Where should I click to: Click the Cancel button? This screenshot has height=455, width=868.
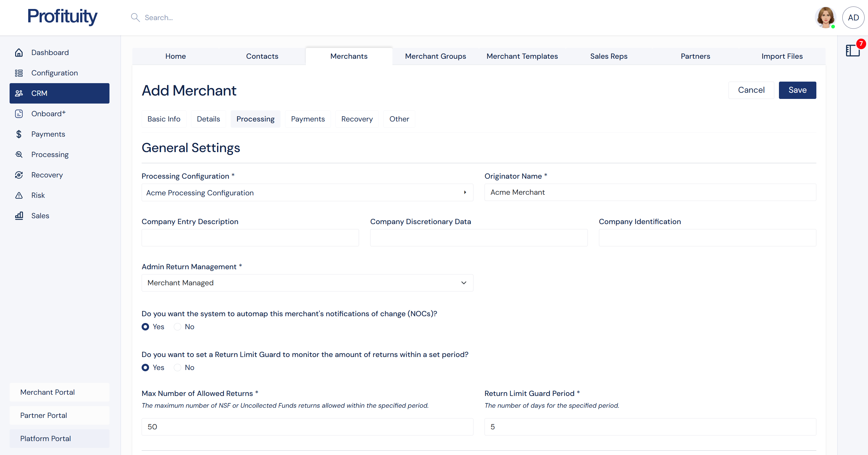pos(751,90)
